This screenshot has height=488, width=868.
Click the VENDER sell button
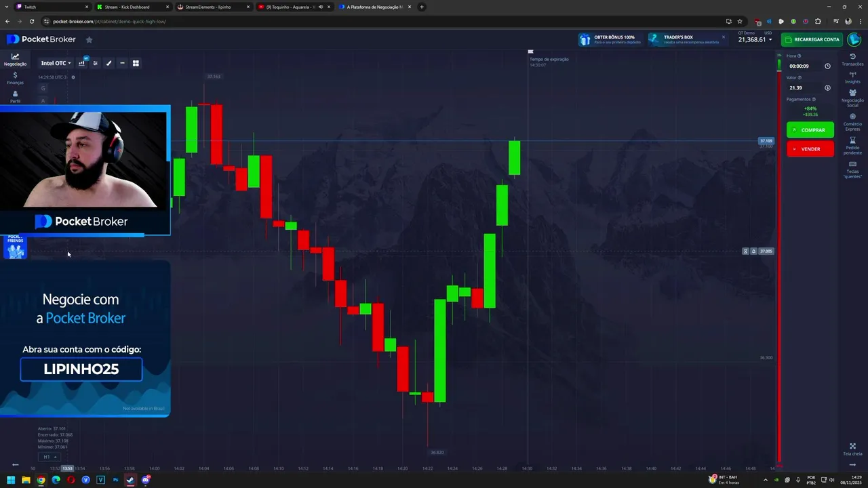click(x=810, y=149)
